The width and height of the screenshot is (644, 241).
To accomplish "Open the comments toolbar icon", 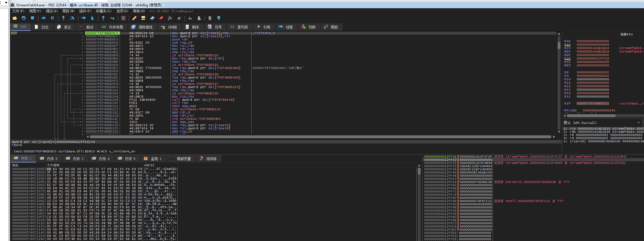I will (143, 18).
